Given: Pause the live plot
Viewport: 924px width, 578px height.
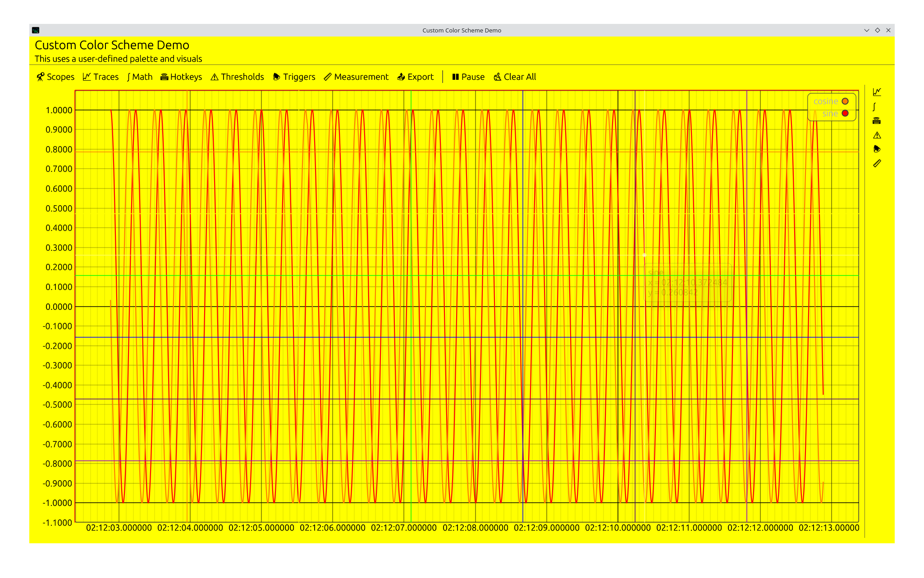Looking at the screenshot, I should [x=468, y=77].
